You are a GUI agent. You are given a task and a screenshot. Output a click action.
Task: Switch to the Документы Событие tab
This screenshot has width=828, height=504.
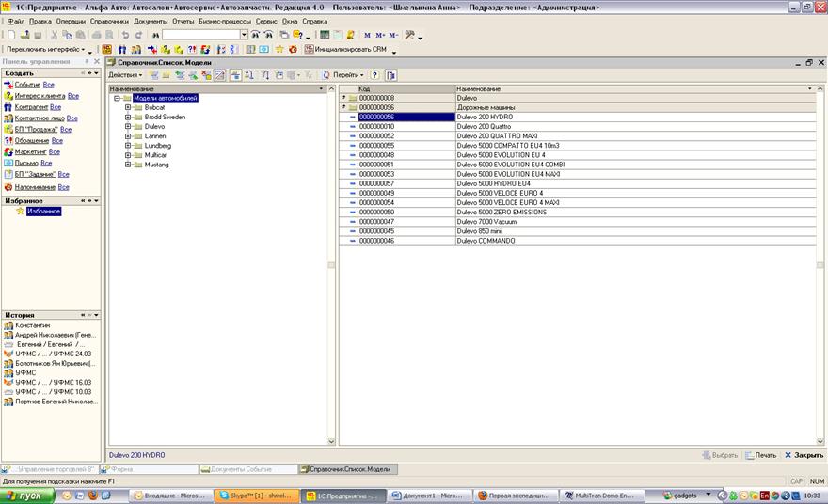[x=247, y=468]
